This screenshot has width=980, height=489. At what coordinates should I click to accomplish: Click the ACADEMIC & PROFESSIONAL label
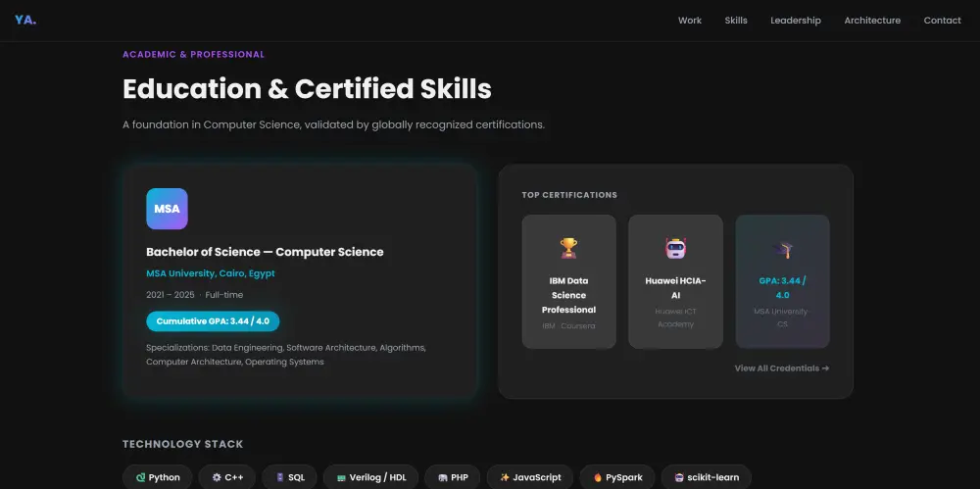coord(193,55)
